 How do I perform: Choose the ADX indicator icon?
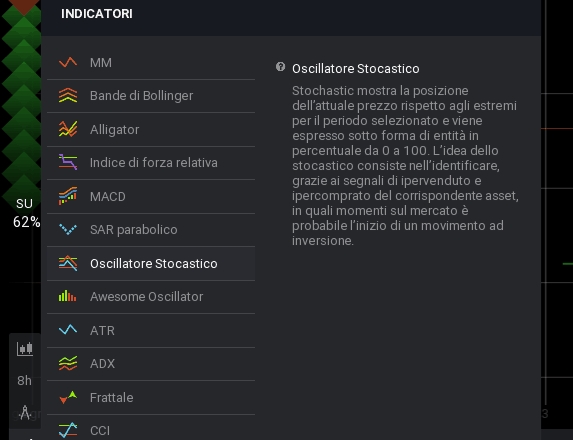click(x=68, y=363)
